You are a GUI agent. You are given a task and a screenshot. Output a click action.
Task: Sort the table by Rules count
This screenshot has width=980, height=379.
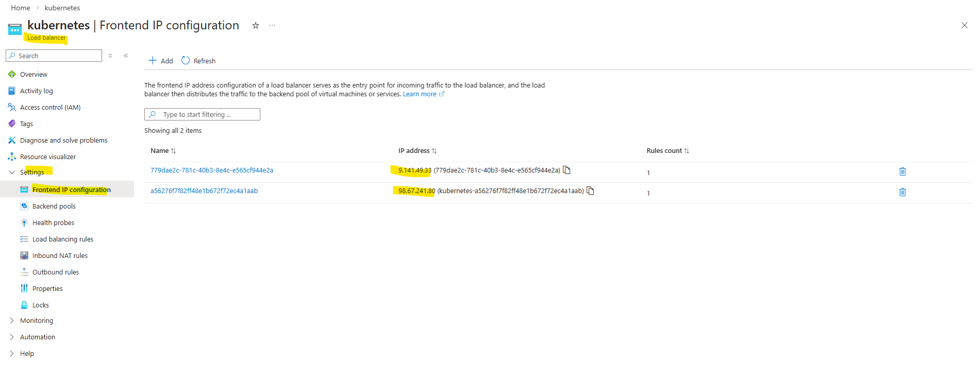(x=687, y=151)
